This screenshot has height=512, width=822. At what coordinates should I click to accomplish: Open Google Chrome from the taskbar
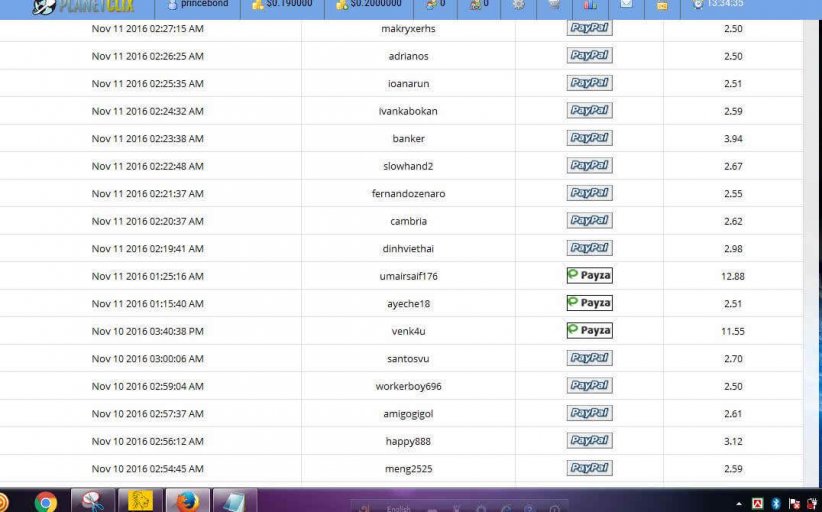tap(46, 501)
